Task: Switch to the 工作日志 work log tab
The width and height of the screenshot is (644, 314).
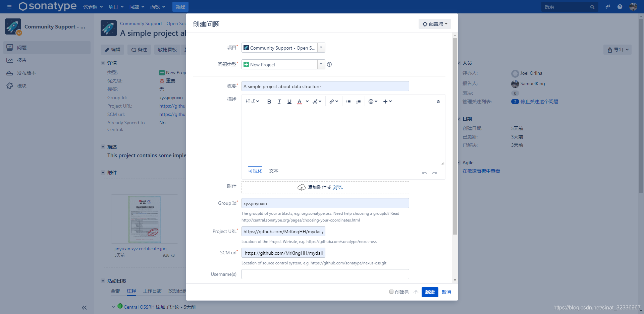Action: click(152, 291)
